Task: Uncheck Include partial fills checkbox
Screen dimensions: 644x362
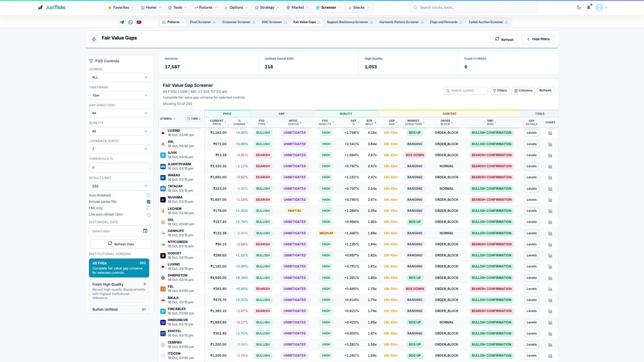Action: point(149,202)
